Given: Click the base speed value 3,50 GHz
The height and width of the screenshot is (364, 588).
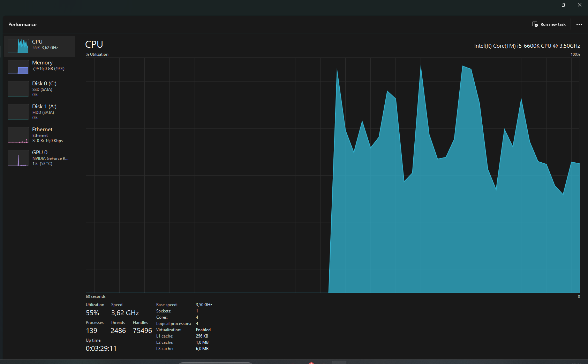Looking at the screenshot, I should (x=204, y=305).
